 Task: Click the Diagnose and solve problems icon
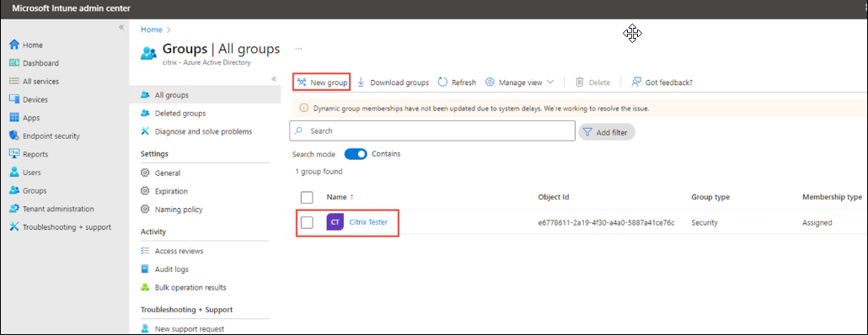click(x=146, y=131)
